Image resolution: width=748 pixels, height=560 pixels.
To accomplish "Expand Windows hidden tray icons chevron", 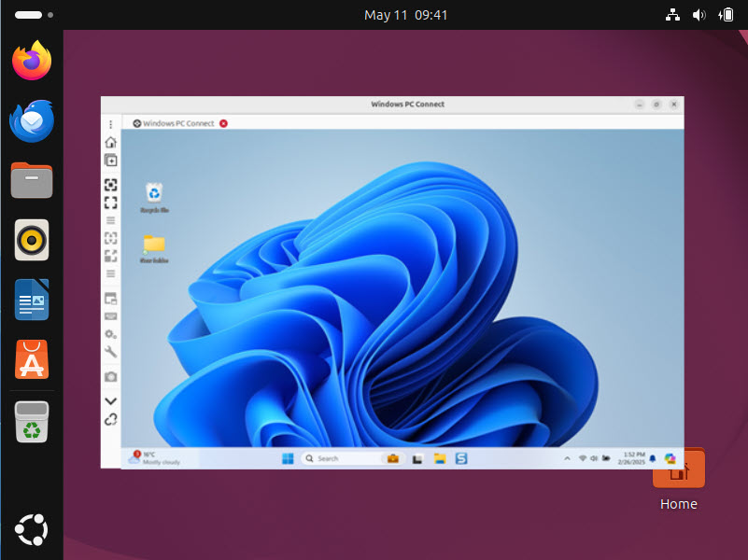I will point(567,458).
